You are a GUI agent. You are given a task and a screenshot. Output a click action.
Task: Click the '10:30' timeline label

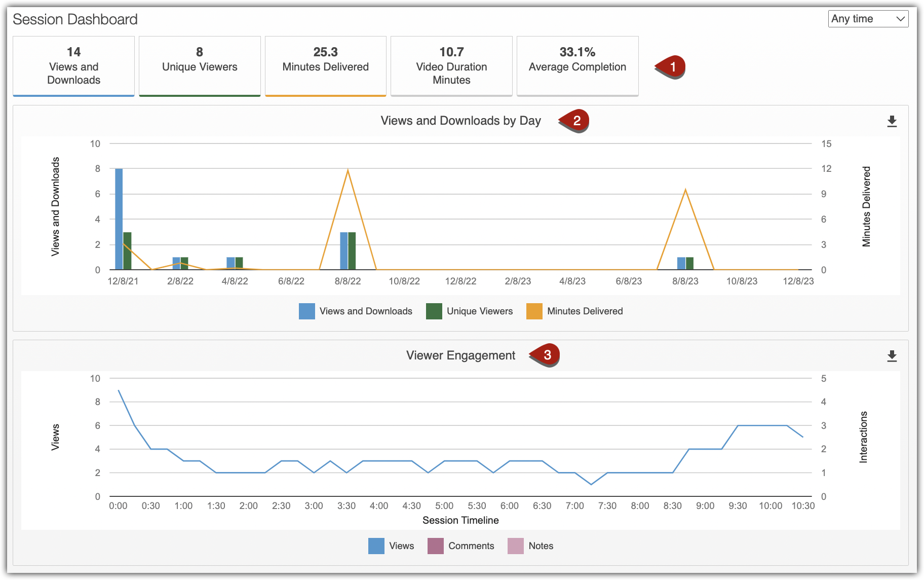click(x=803, y=505)
